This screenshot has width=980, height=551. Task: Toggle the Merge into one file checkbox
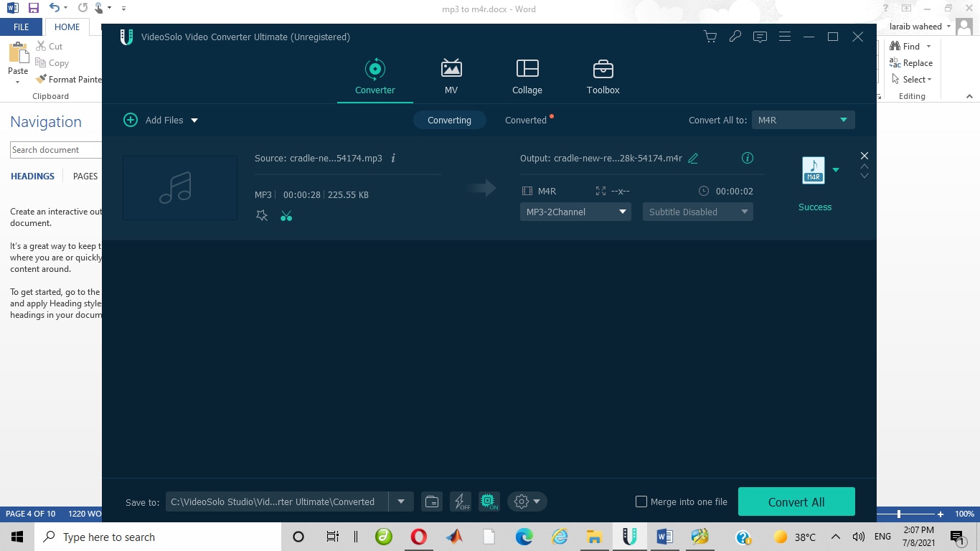[x=641, y=501]
